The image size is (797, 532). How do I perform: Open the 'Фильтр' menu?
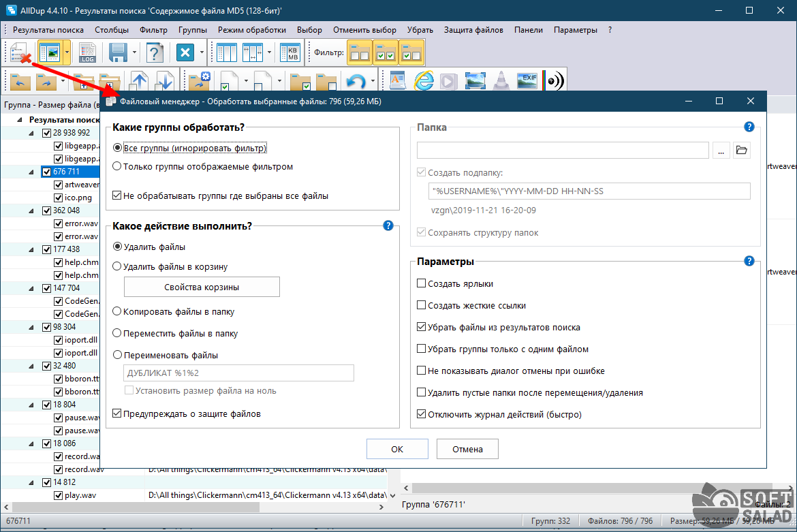(x=153, y=30)
